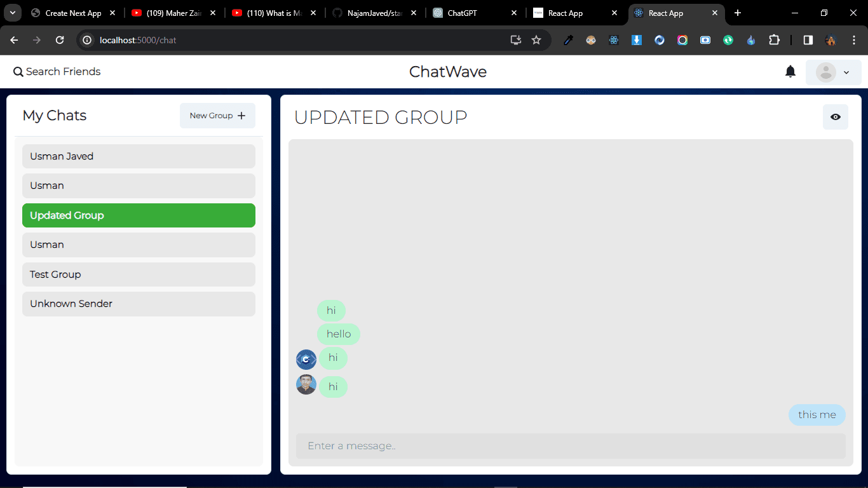This screenshot has height=488, width=868.
Task: Open the Unknown Sender conversation
Action: point(139,304)
